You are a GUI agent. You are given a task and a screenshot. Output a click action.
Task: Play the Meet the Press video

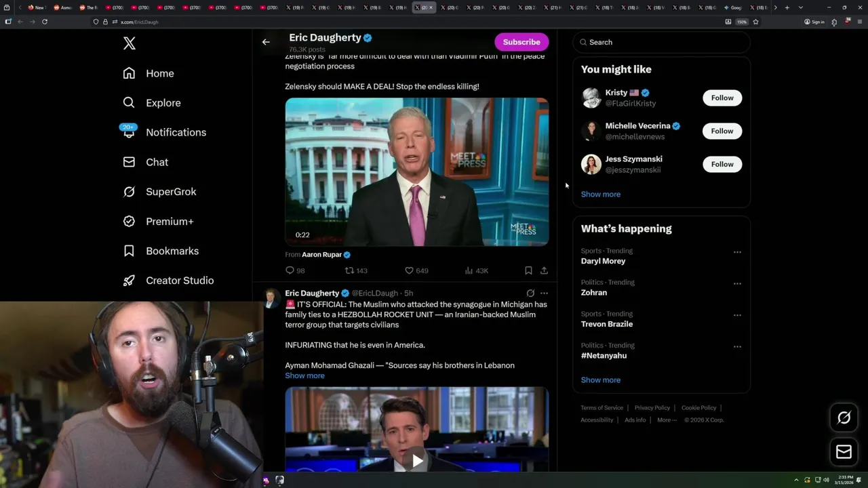[x=416, y=171]
